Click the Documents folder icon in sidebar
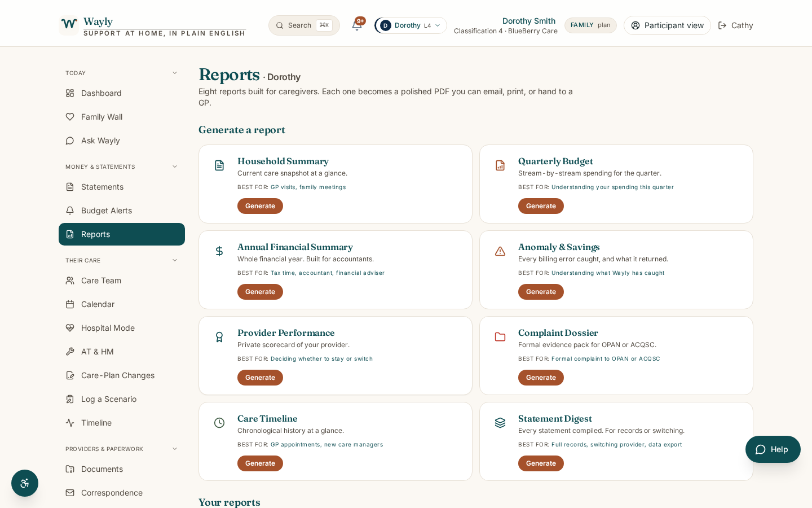This screenshot has height=508, width=812. click(70, 469)
